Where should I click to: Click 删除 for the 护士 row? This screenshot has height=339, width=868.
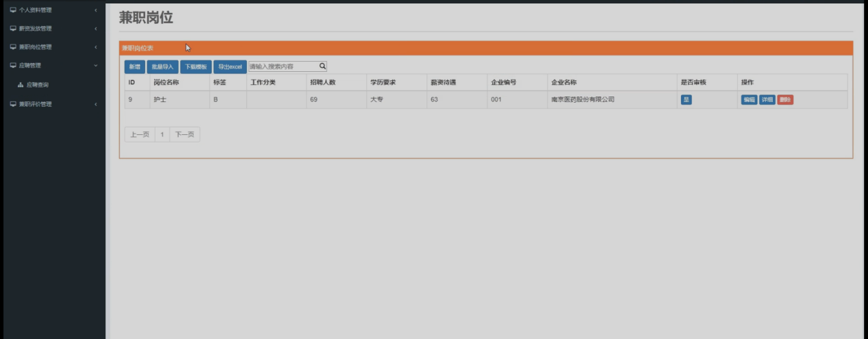coord(785,99)
